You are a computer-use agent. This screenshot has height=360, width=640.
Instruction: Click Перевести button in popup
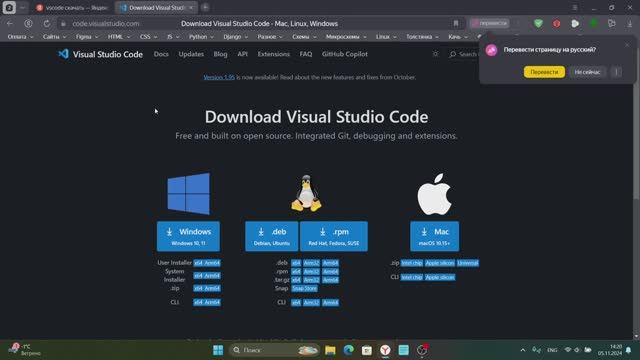click(544, 72)
